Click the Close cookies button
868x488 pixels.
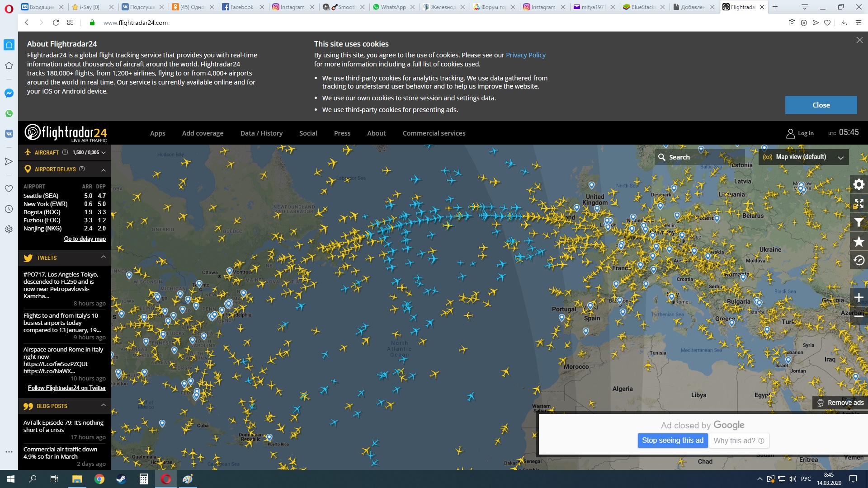(821, 105)
